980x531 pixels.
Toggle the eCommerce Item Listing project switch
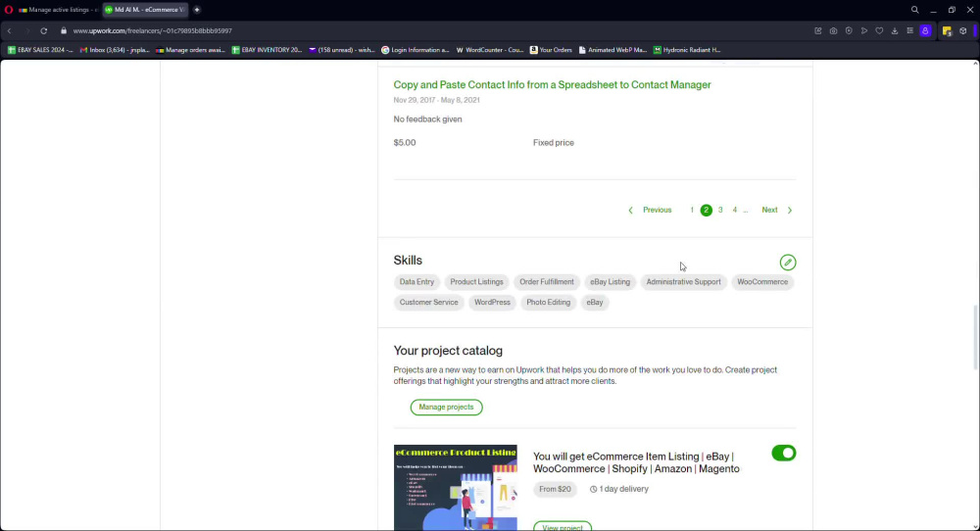click(783, 453)
